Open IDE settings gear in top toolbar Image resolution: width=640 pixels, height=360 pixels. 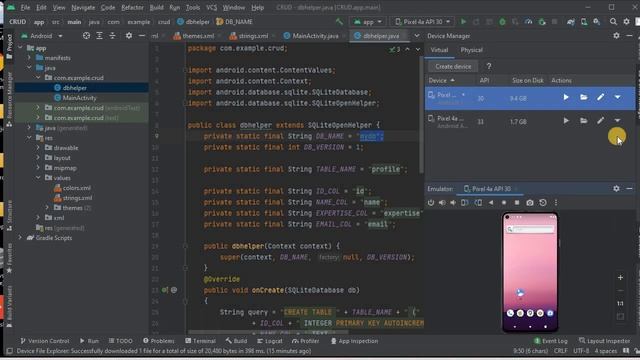point(627,22)
